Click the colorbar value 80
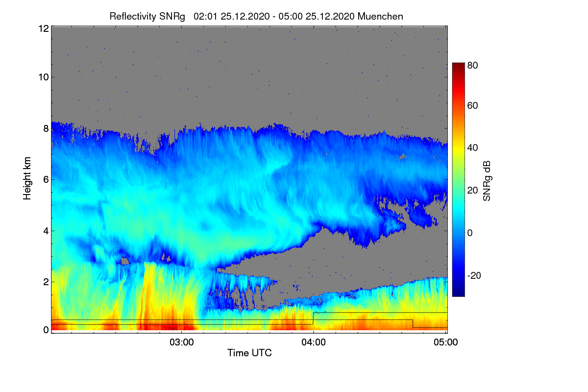 [473, 65]
